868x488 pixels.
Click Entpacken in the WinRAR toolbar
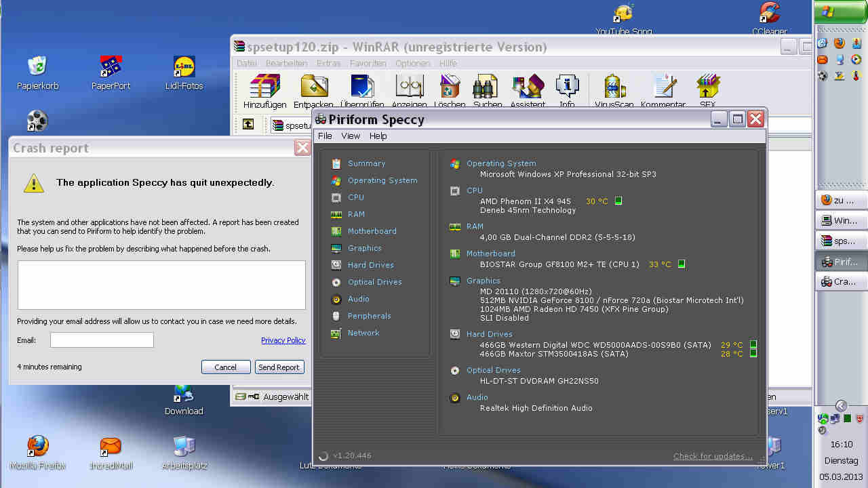[313, 91]
